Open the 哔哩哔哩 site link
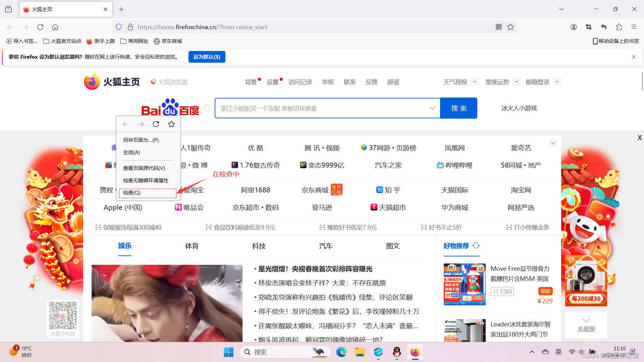 [x=454, y=165]
